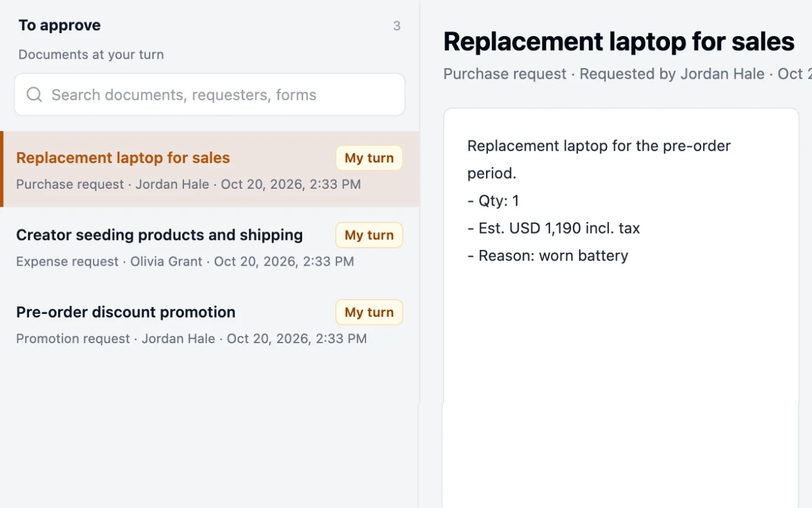
Task: Click My turn badge on Replacement laptop row
Action: (369, 158)
